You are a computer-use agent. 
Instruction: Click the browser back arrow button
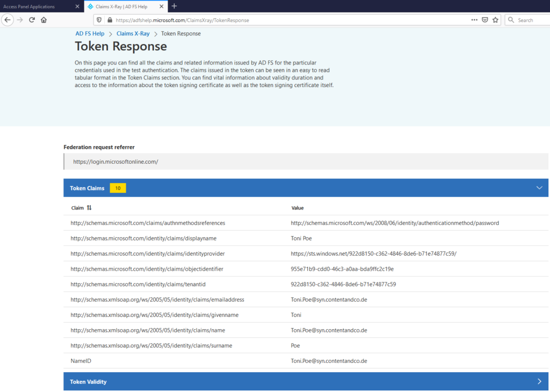pyautogui.click(x=8, y=20)
